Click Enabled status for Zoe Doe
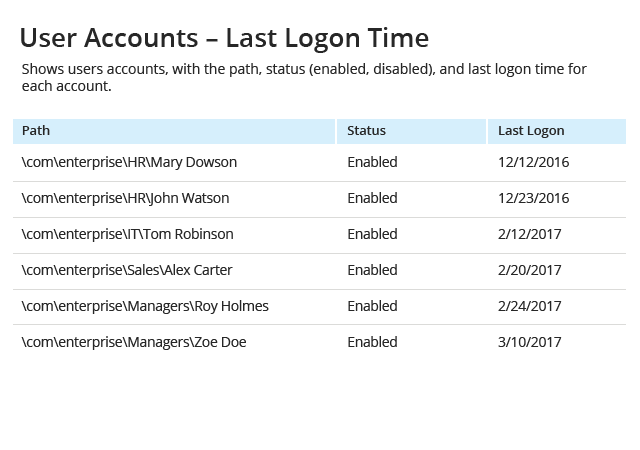The width and height of the screenshot is (640, 450). tap(372, 342)
